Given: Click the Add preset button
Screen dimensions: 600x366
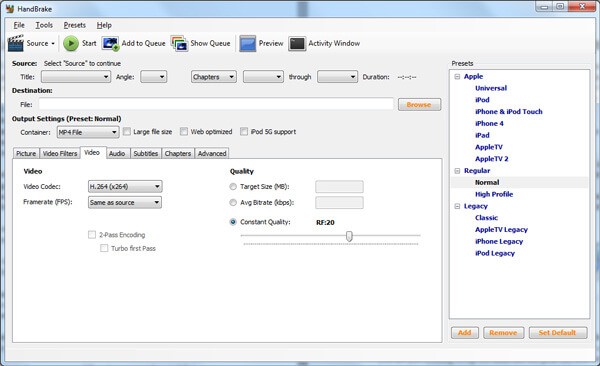Looking at the screenshot, I should pyautogui.click(x=465, y=333).
